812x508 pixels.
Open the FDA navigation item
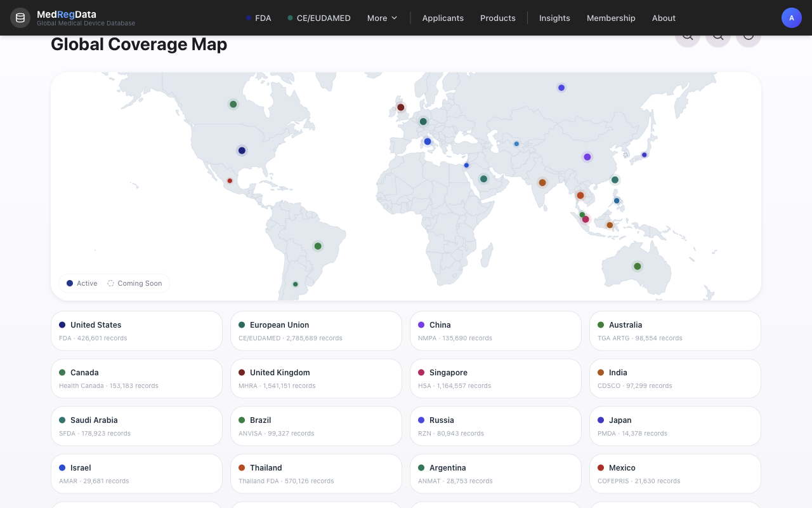pos(259,18)
